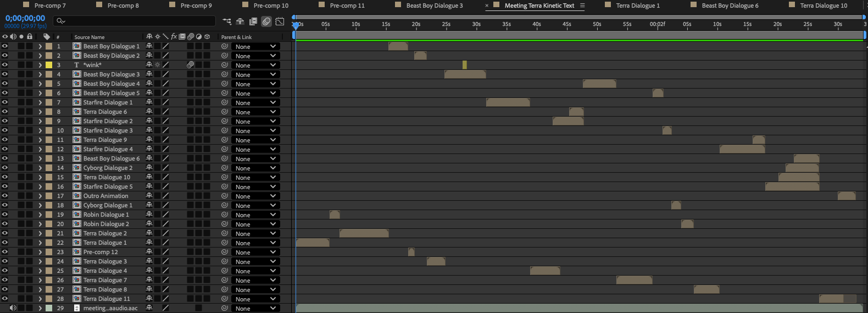This screenshot has width=868, height=313.
Task: Toggle shy switch on Robin Dialogue 2
Action: point(149,224)
